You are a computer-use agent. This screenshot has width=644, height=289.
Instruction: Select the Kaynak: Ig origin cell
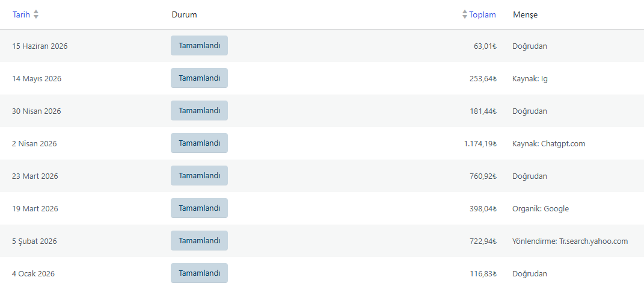click(530, 79)
